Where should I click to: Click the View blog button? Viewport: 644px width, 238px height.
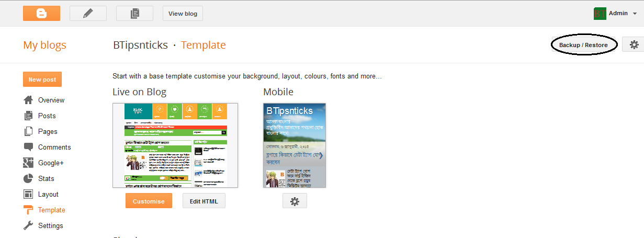pyautogui.click(x=183, y=14)
